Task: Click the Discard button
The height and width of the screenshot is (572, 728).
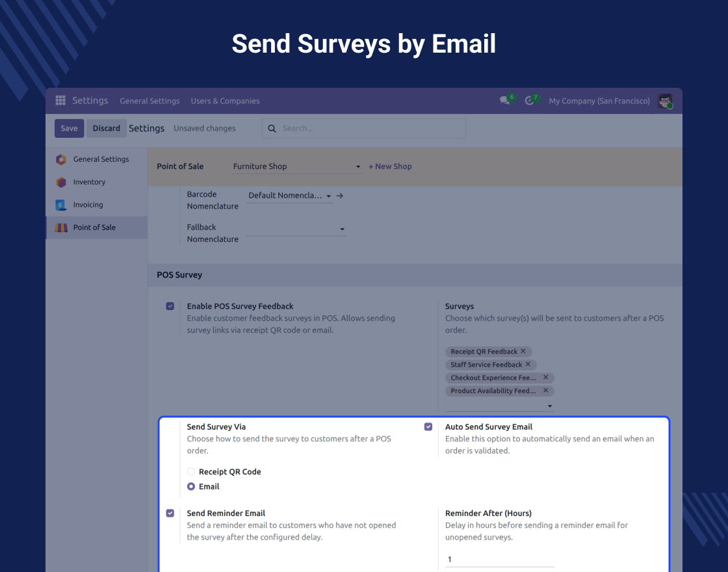Action: pyautogui.click(x=107, y=129)
